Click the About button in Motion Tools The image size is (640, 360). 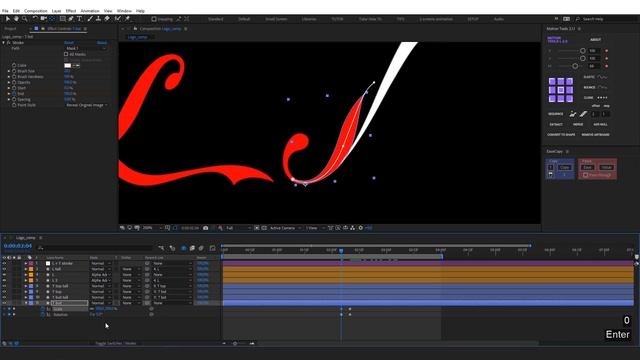pos(596,40)
